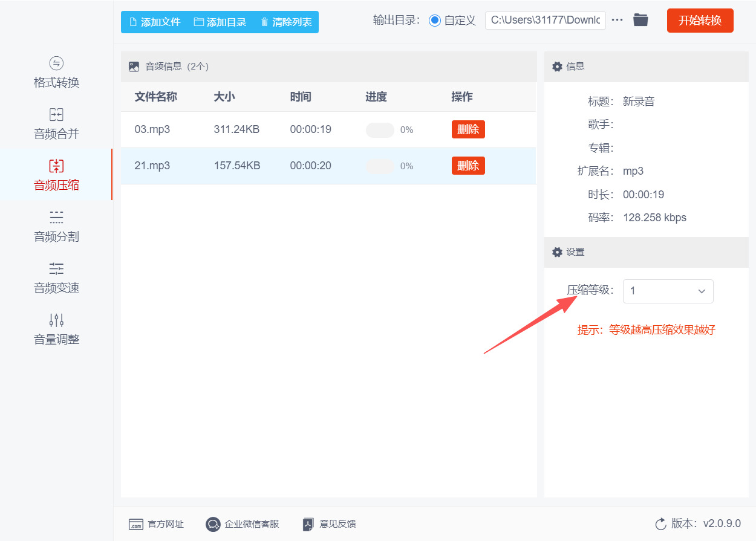Click progress bar of 21.mp3

(380, 166)
